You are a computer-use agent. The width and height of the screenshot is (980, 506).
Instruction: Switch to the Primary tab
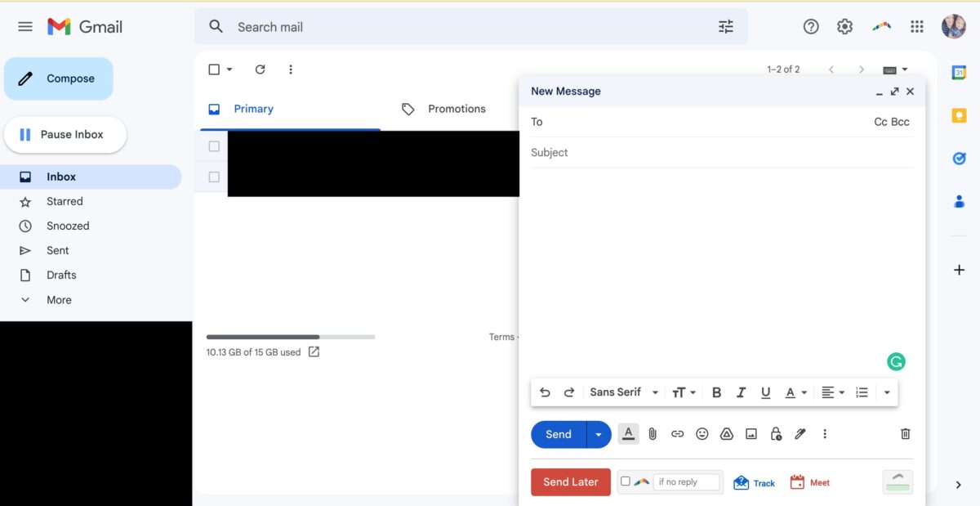click(x=253, y=109)
